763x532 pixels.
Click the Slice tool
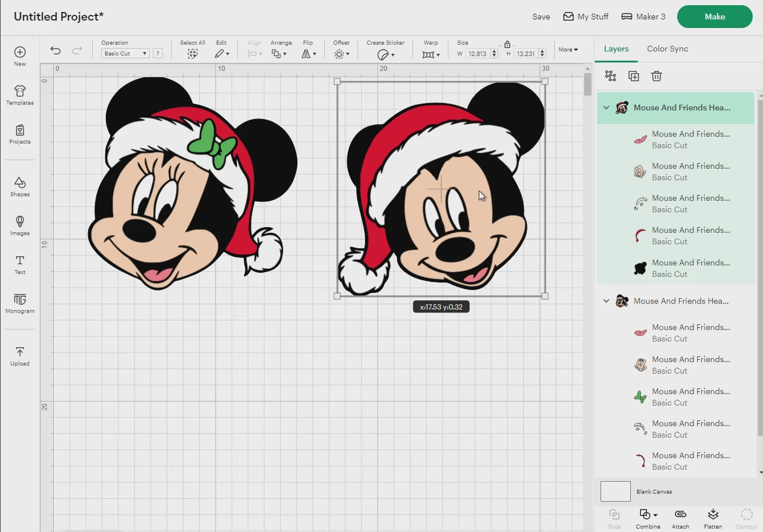(x=614, y=518)
